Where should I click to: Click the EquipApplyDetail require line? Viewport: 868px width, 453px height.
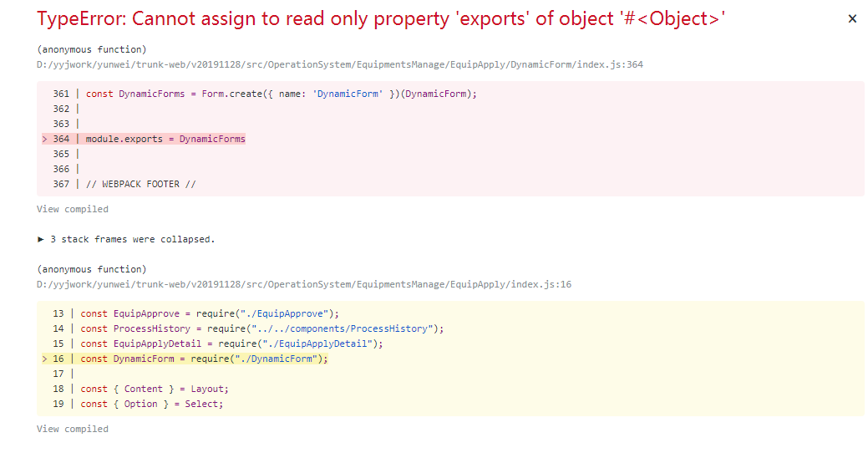[231, 344]
